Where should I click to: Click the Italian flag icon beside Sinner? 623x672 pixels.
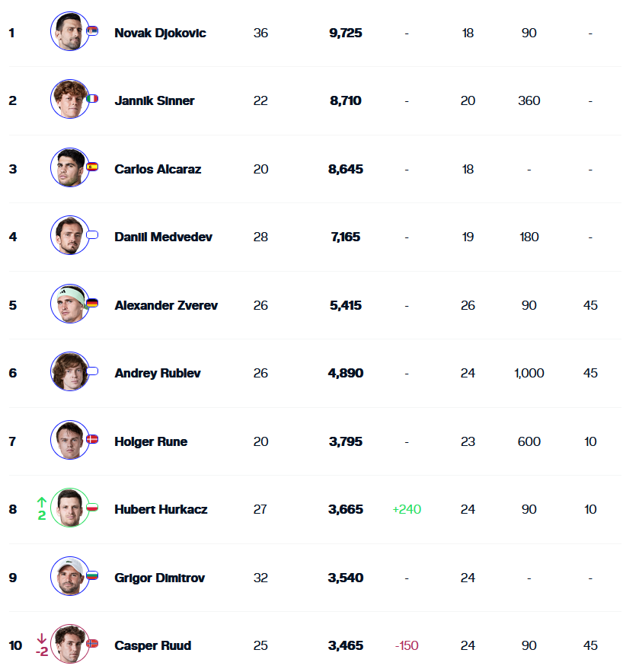[x=93, y=99]
